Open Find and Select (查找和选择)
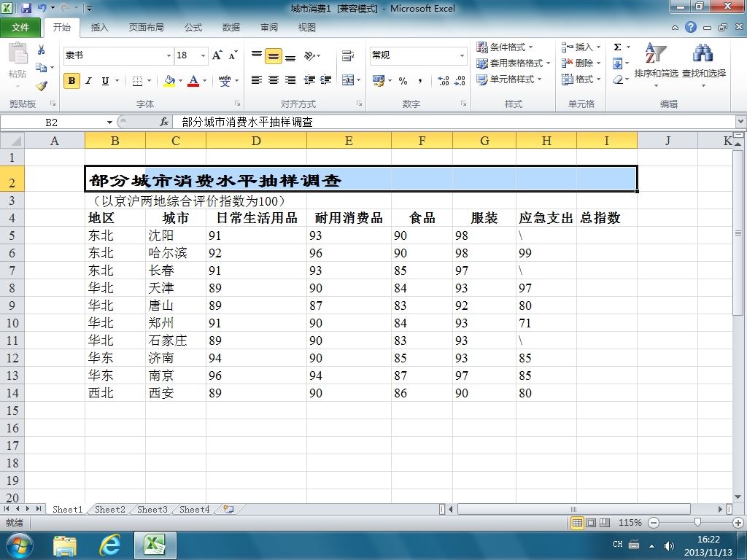The height and width of the screenshot is (560, 747). [x=704, y=65]
